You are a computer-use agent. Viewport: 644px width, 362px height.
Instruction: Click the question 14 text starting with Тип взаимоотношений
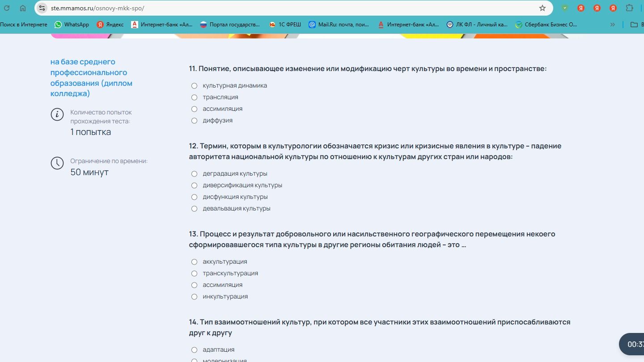tap(380, 328)
